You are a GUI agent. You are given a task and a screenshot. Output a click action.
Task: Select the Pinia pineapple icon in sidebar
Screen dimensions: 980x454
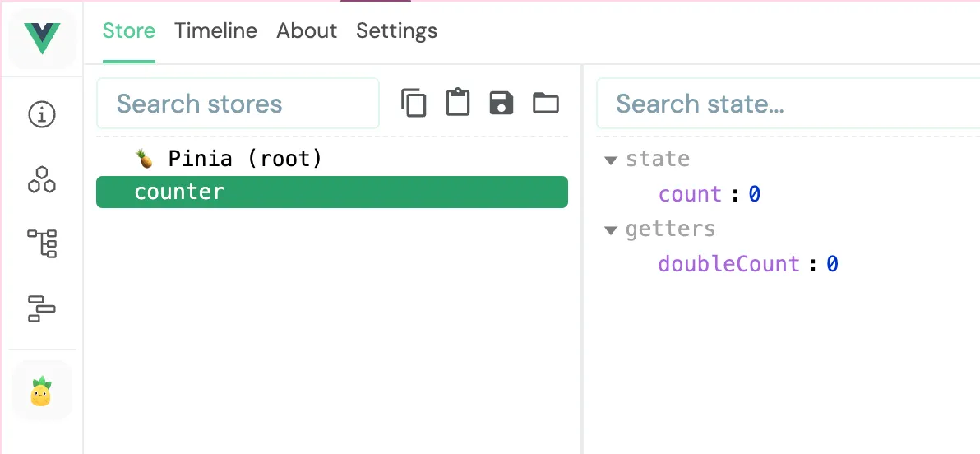41,391
